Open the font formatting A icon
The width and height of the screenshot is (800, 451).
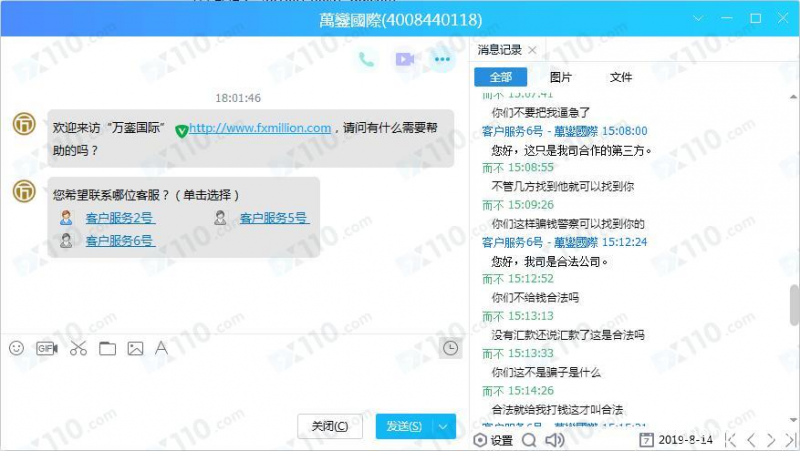pyautogui.click(x=161, y=348)
